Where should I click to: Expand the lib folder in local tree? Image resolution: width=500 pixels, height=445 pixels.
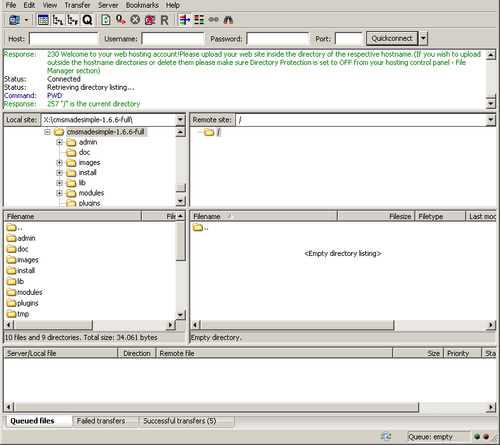(59, 183)
